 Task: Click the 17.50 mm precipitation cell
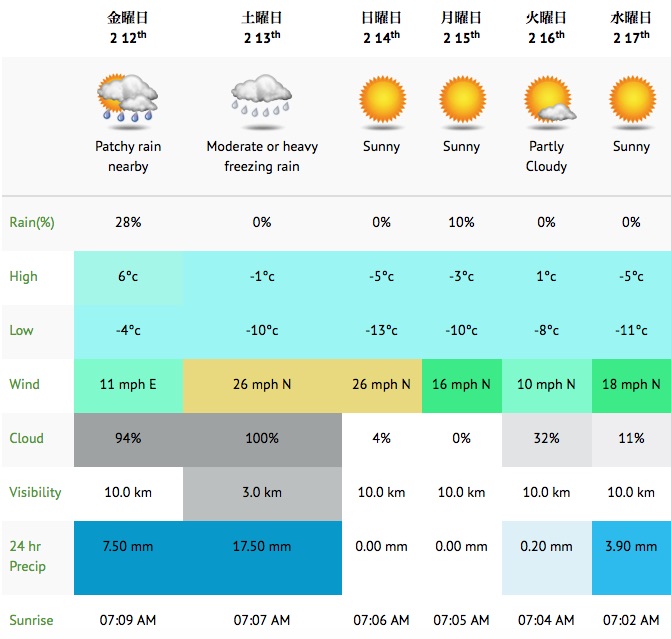(262, 546)
